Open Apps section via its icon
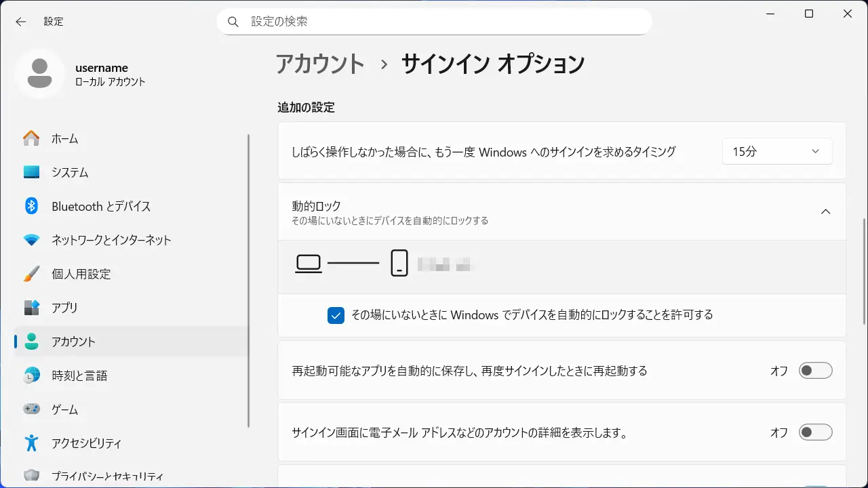Viewport: 868px width, 488px height. (31, 308)
